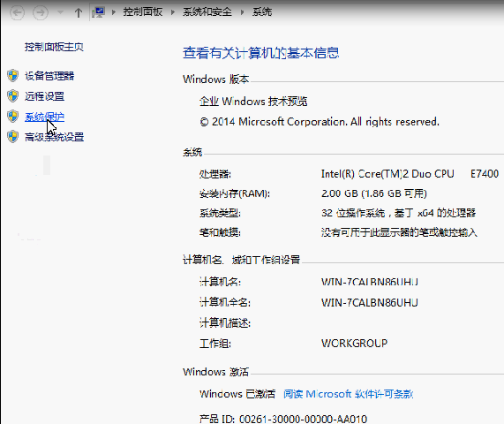Viewport: 504px width, 424px height.
Task: Click processor value Intel(R) Core(TM)2 Duo CPU
Action: coord(387,174)
